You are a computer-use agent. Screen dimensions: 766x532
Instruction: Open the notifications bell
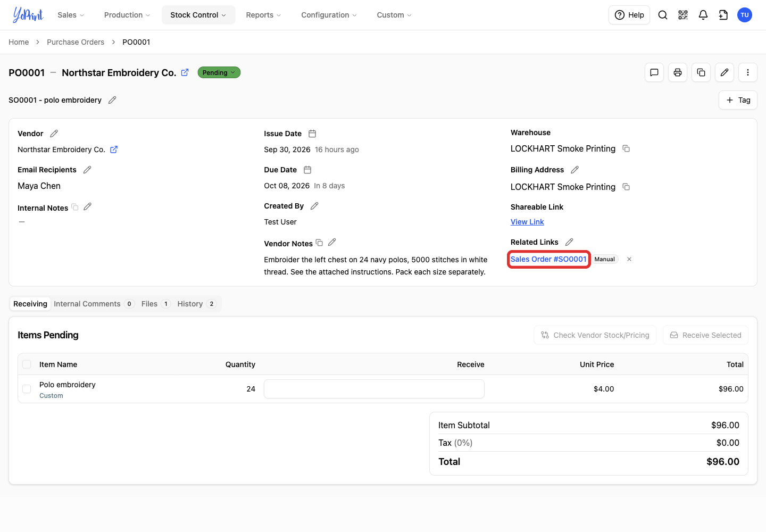click(x=703, y=15)
